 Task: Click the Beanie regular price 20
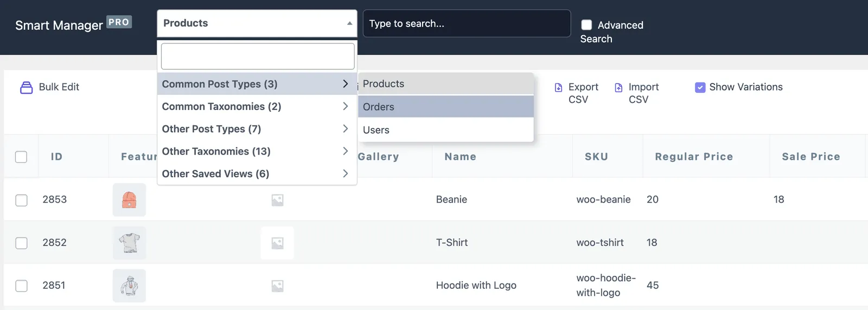coord(653,199)
